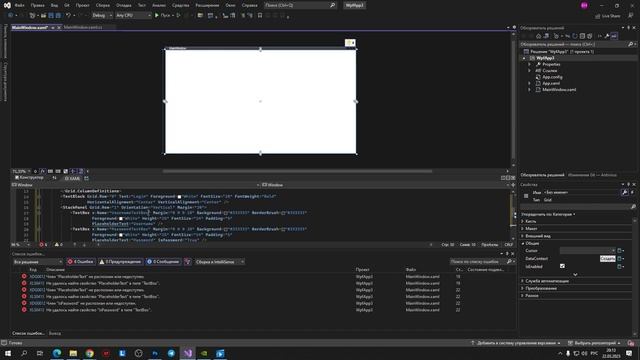The image size is (640, 360).
Task: Toggle the highlighted Preview Selected Items icon
Action: [x=614, y=36]
